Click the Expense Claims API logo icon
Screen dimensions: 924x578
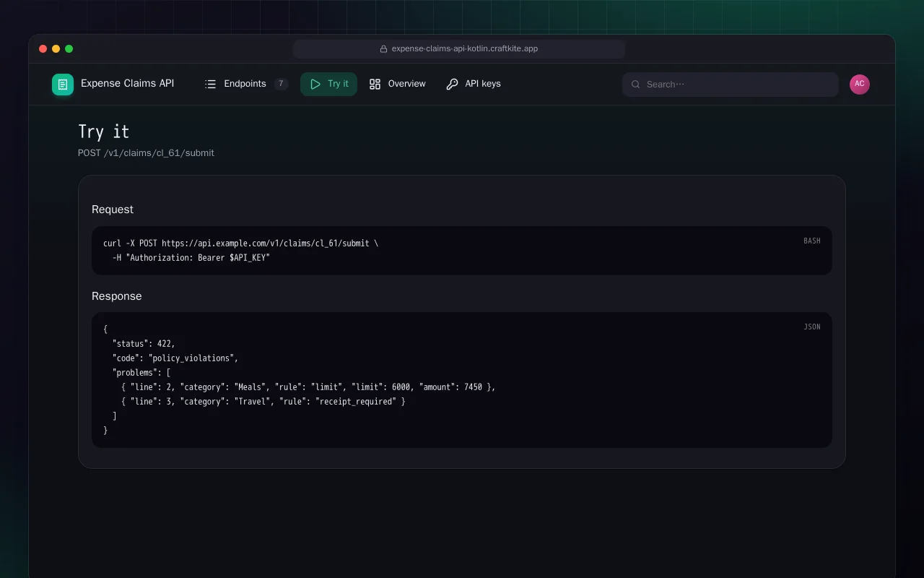click(x=63, y=85)
